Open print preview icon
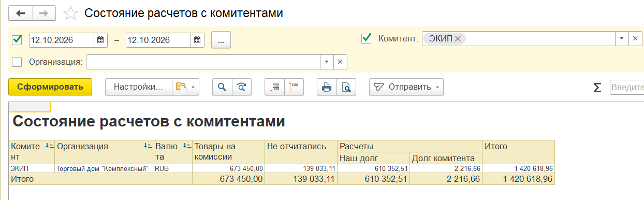This screenshot has width=644, height=200. (x=346, y=87)
